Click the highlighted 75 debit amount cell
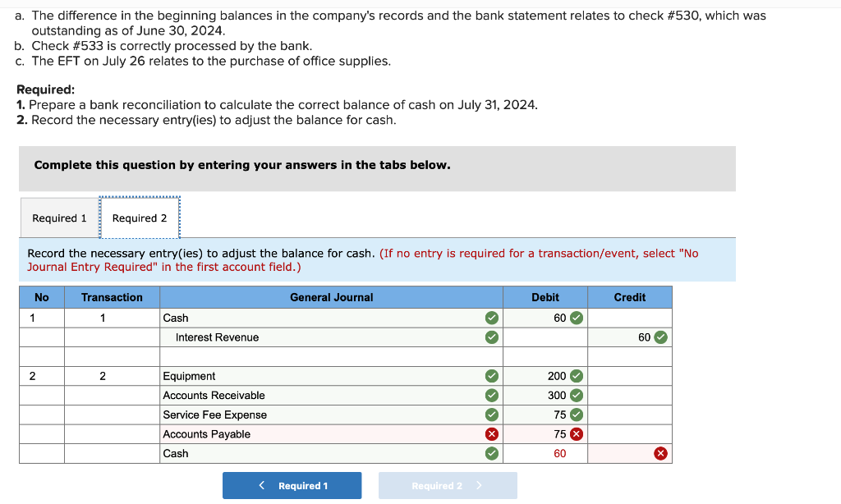Screen dimensions: 841x504 [x=542, y=433]
